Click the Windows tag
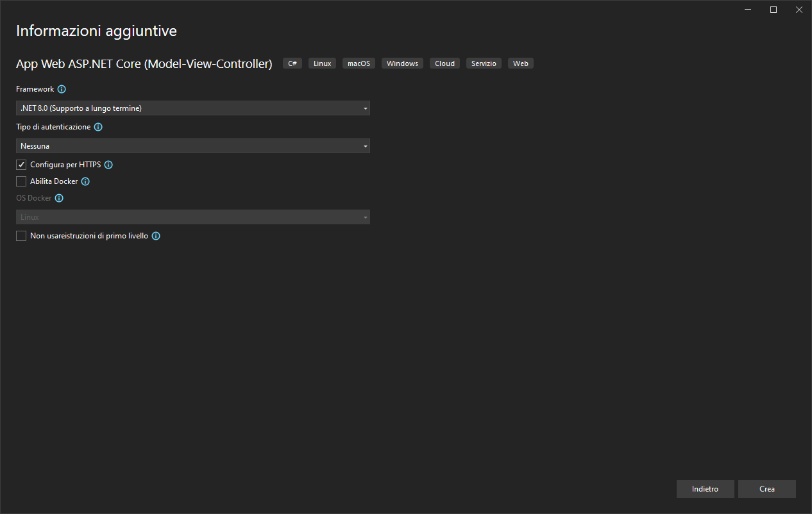The image size is (812, 514). tap(402, 63)
